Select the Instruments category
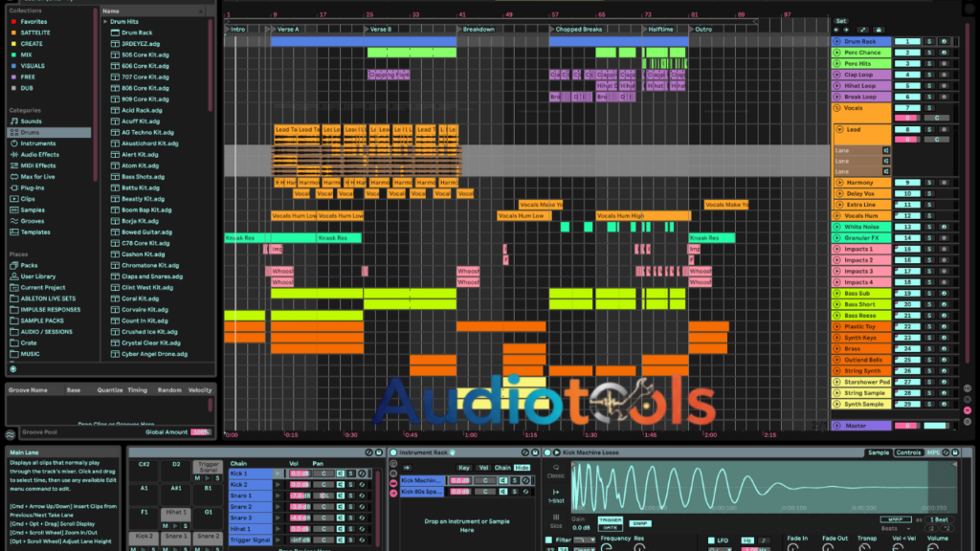The image size is (980, 551). (37, 143)
